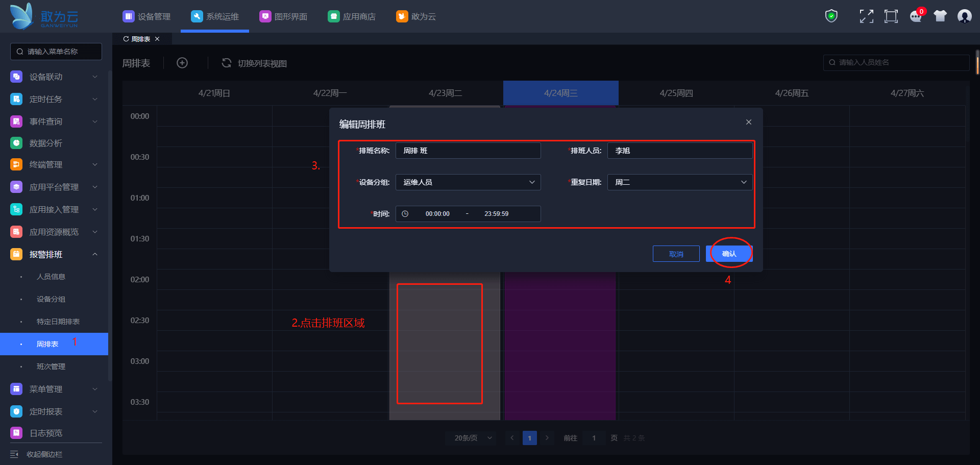The width and height of the screenshot is (980, 465).
Task: Open the 重复日期 dropdown
Action: [x=679, y=182]
